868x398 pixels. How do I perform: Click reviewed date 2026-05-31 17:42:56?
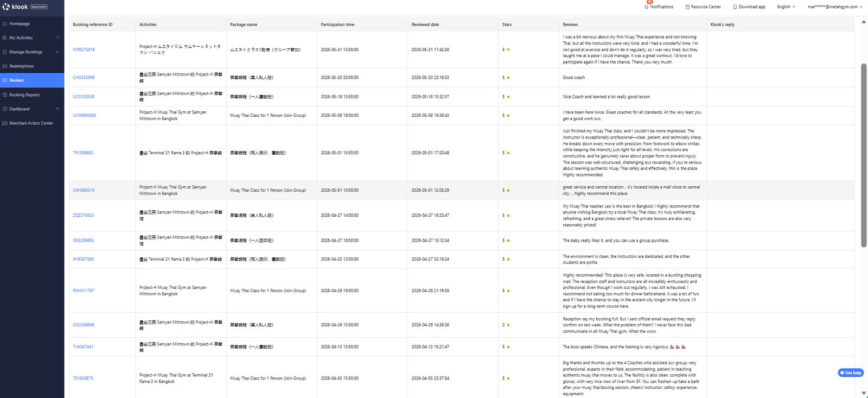[430, 49]
